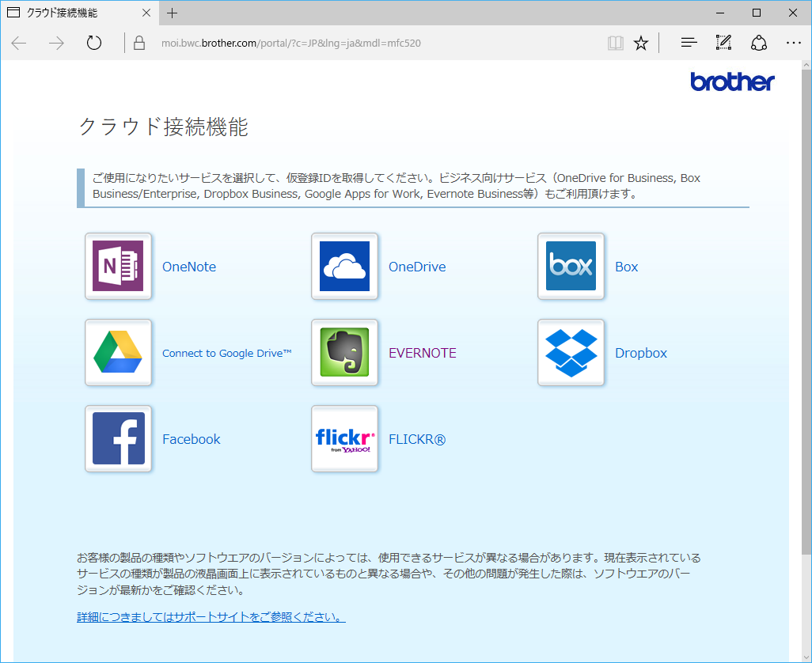Viewport: 812px width, 663px height.
Task: Click the FLICKR text link
Action: (417, 439)
